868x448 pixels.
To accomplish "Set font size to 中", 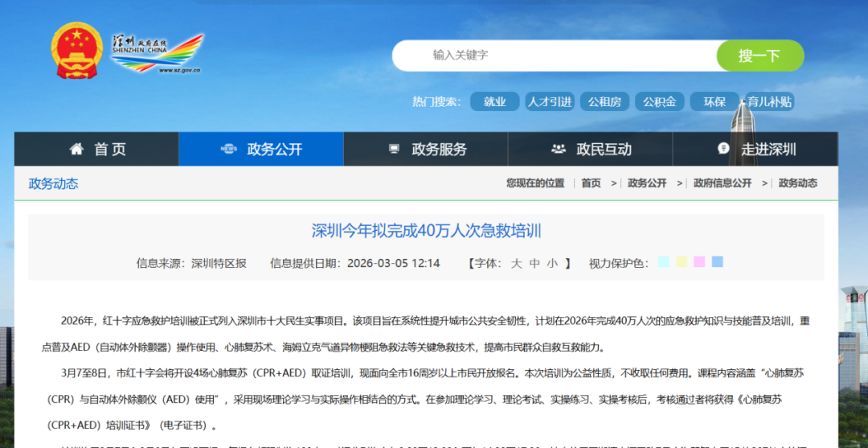I will pyautogui.click(x=534, y=264).
